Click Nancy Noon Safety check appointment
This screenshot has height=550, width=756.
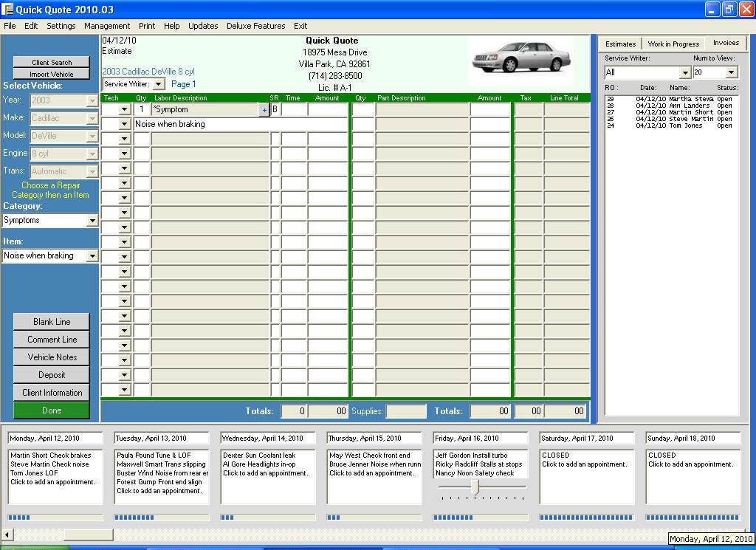475,473
